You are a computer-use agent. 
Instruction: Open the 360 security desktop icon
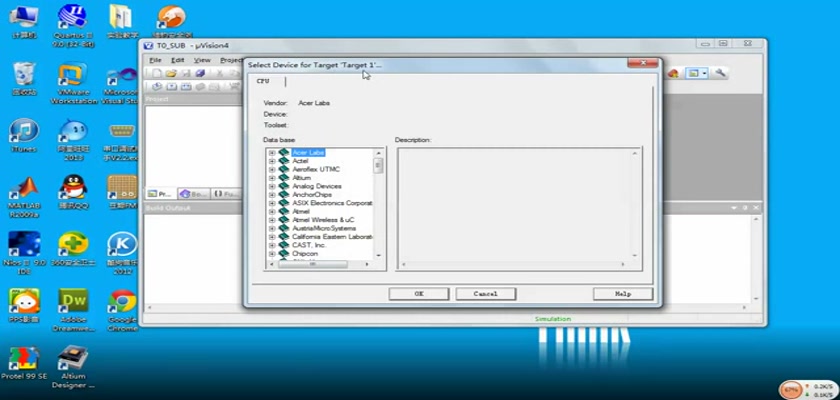73,249
